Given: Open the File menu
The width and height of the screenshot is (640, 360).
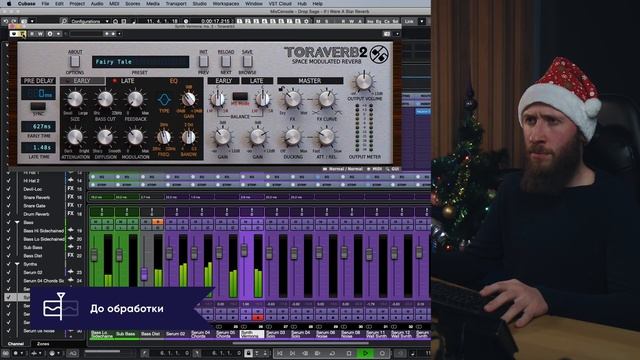Looking at the screenshot, I should click(x=45, y=3).
